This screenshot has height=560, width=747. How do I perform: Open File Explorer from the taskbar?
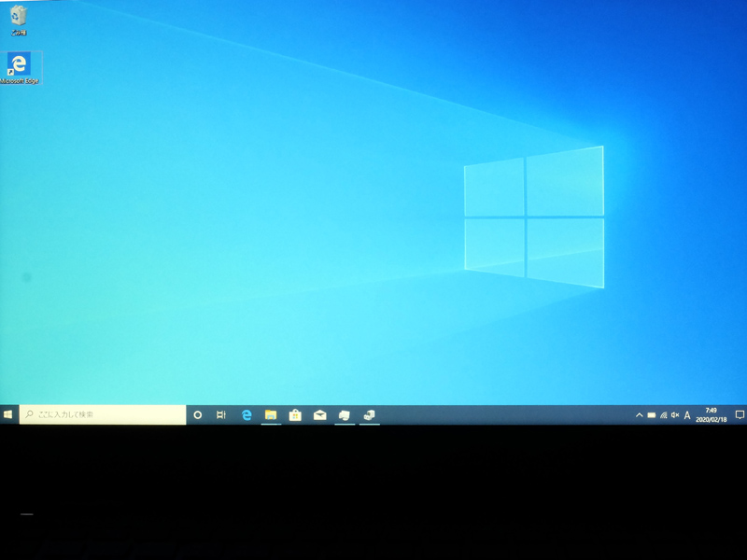tap(271, 415)
